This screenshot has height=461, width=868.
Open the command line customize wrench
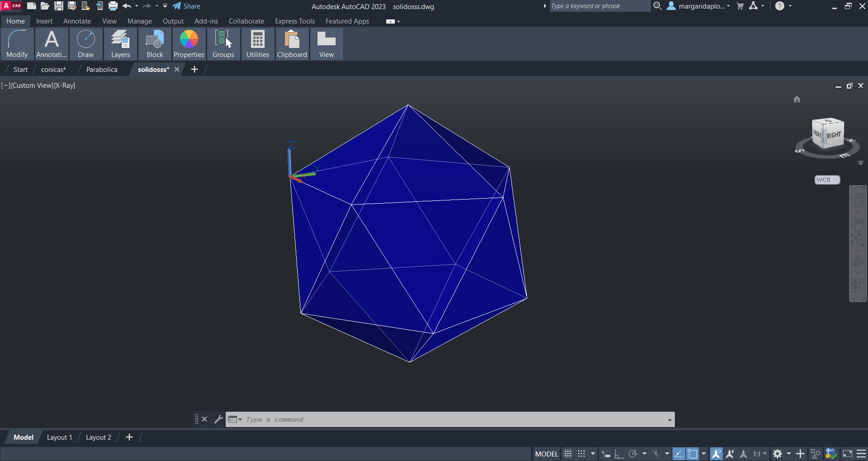pos(218,419)
